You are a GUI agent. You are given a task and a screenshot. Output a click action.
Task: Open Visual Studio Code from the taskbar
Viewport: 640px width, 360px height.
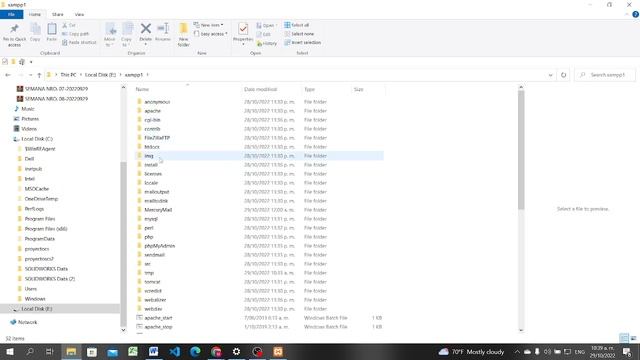(x=175, y=352)
